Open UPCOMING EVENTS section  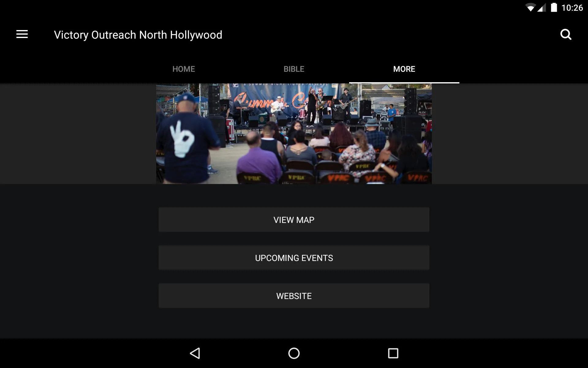[x=294, y=258]
